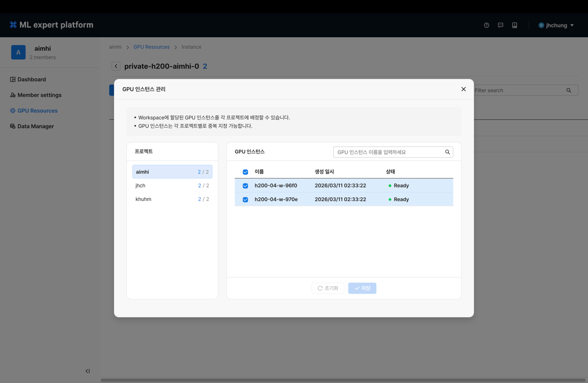Toggle the select-all checkbox in header row
The height and width of the screenshot is (383, 588).
[245, 172]
